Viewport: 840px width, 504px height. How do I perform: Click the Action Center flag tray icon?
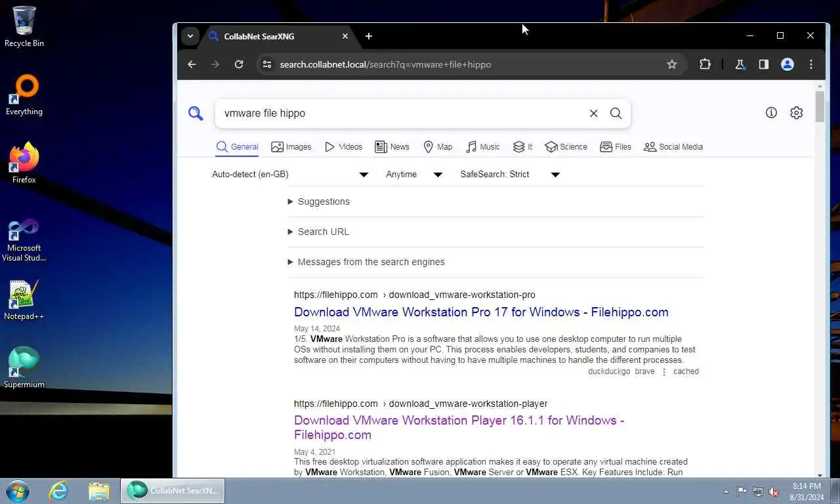tap(742, 492)
